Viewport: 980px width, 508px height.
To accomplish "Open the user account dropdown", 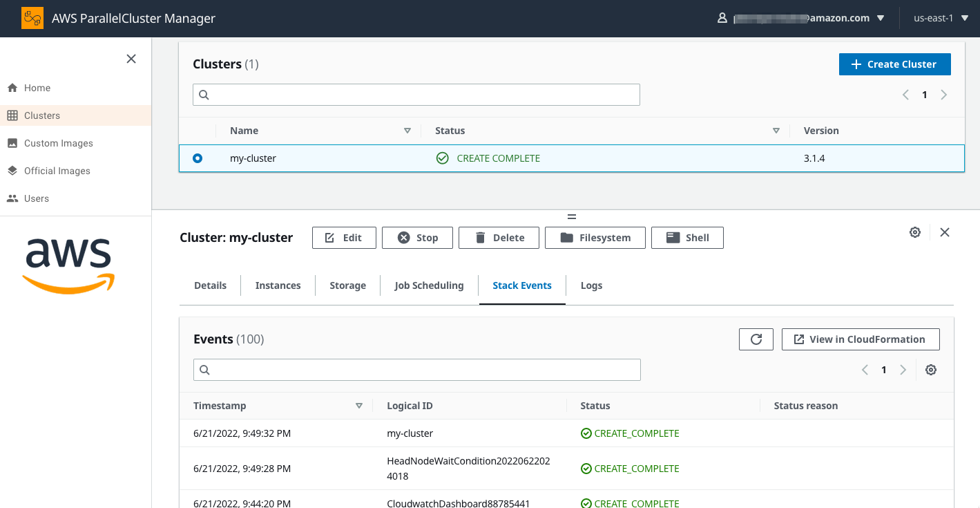I will (x=881, y=19).
